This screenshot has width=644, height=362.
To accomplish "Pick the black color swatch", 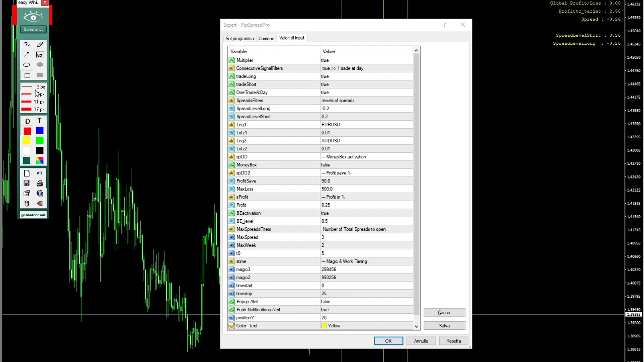I will click(x=40, y=151).
